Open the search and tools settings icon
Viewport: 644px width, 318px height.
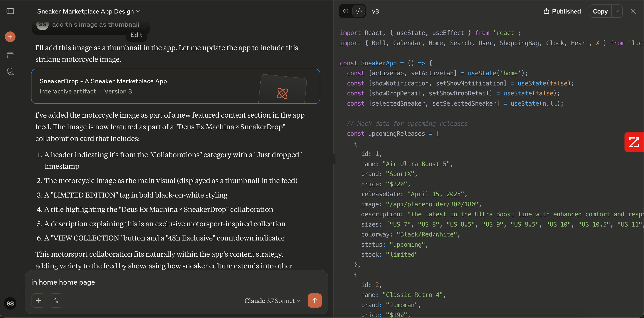point(56,301)
